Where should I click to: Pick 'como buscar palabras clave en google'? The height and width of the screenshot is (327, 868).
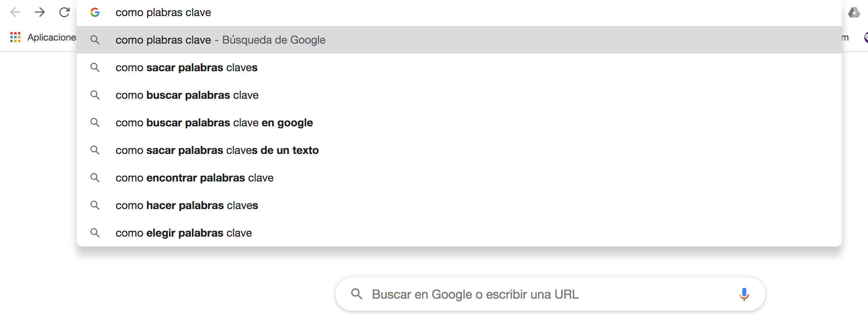tap(214, 123)
